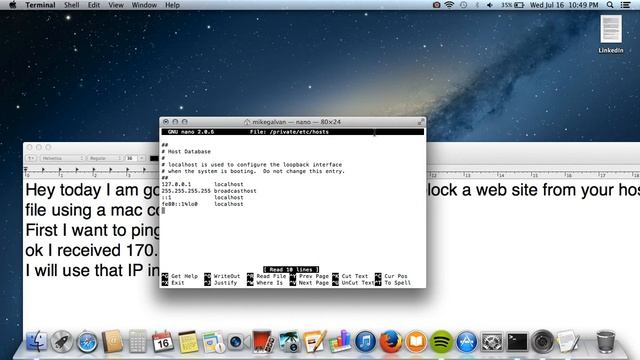The image size is (640, 360).
Task: Open font size stepper arrow in TextEdit
Action: click(142, 158)
